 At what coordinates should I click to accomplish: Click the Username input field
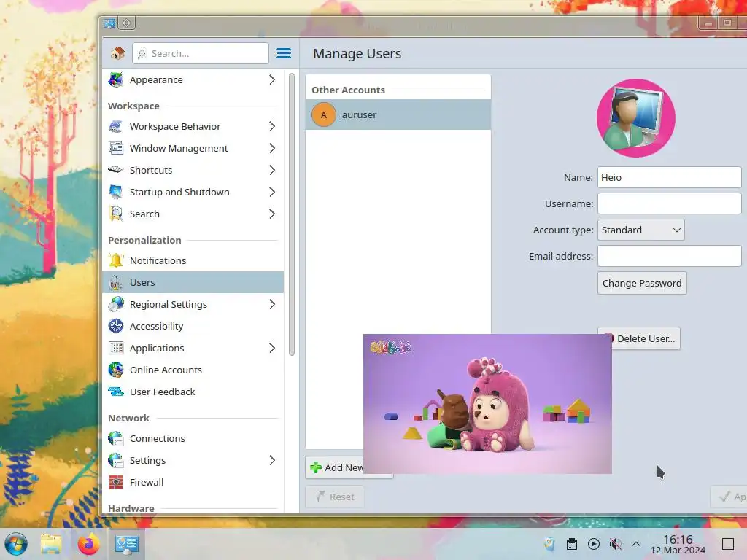click(x=669, y=203)
